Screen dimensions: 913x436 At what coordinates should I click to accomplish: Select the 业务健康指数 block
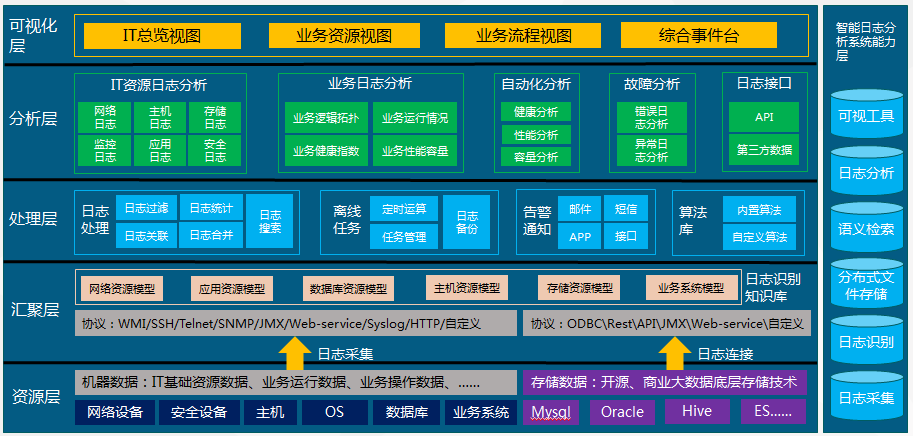326,151
